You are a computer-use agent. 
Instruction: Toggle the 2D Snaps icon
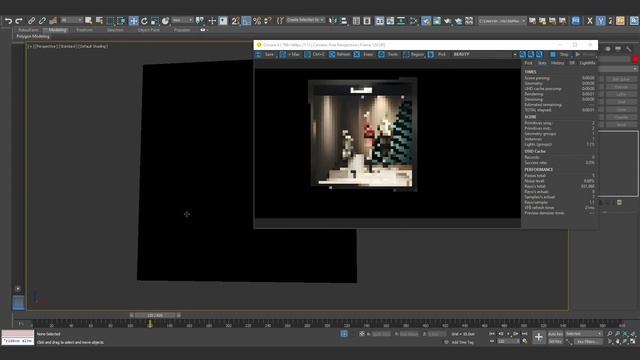click(236, 20)
